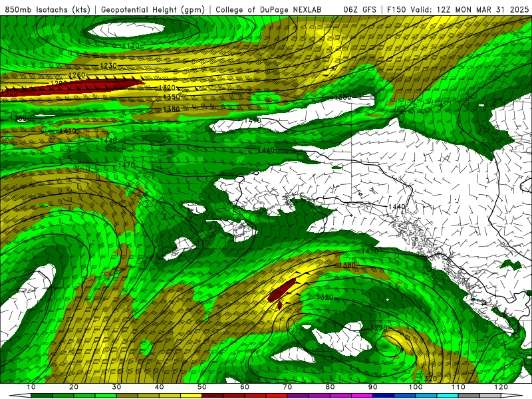Click the 1260 height contour label
This screenshot has width=532, height=399.
(x=76, y=75)
